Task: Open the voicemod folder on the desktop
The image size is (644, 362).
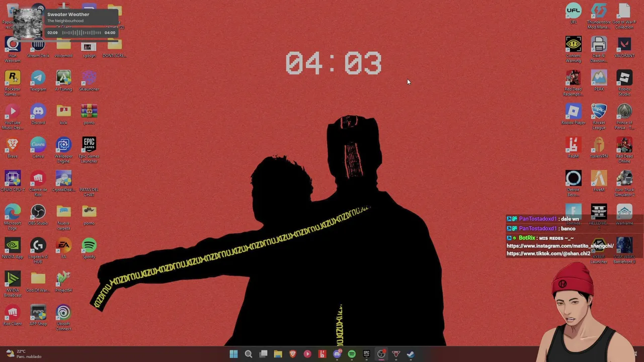Action: coord(63,49)
